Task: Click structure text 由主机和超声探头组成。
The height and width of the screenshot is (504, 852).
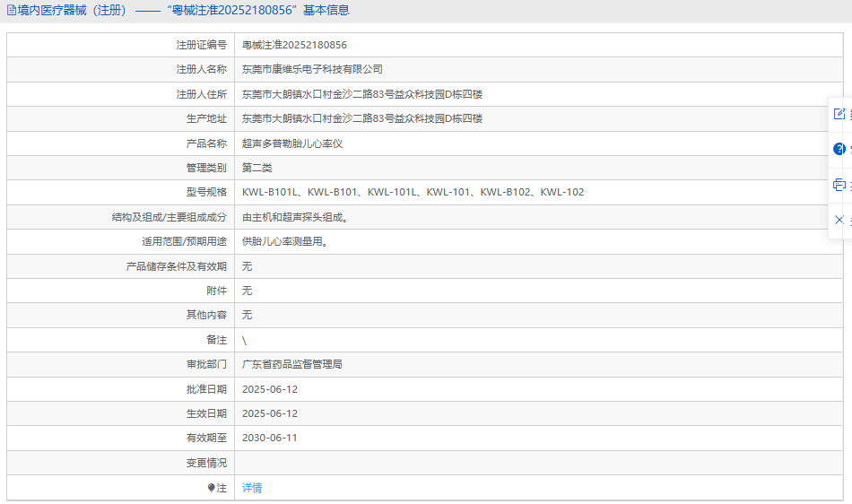Action: tap(294, 217)
